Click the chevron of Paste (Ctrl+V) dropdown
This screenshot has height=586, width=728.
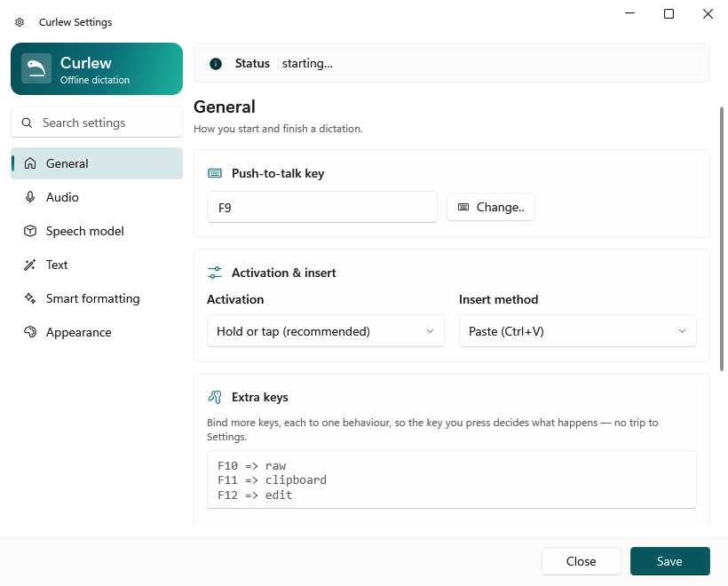(682, 331)
